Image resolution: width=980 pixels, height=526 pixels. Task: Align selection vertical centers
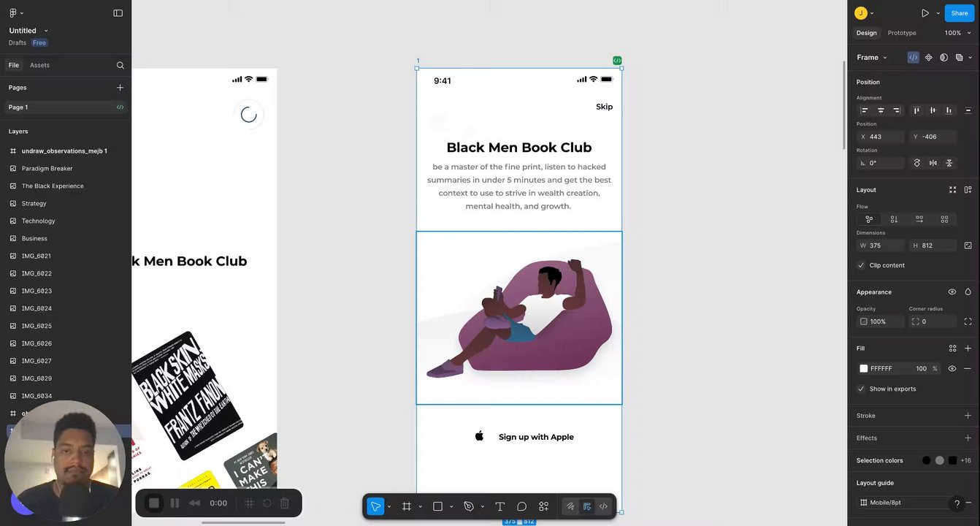pos(933,110)
